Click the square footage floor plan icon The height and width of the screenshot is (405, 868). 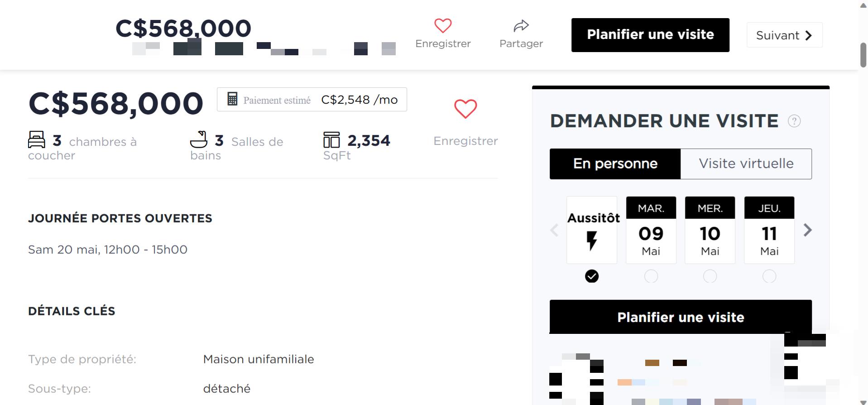331,140
